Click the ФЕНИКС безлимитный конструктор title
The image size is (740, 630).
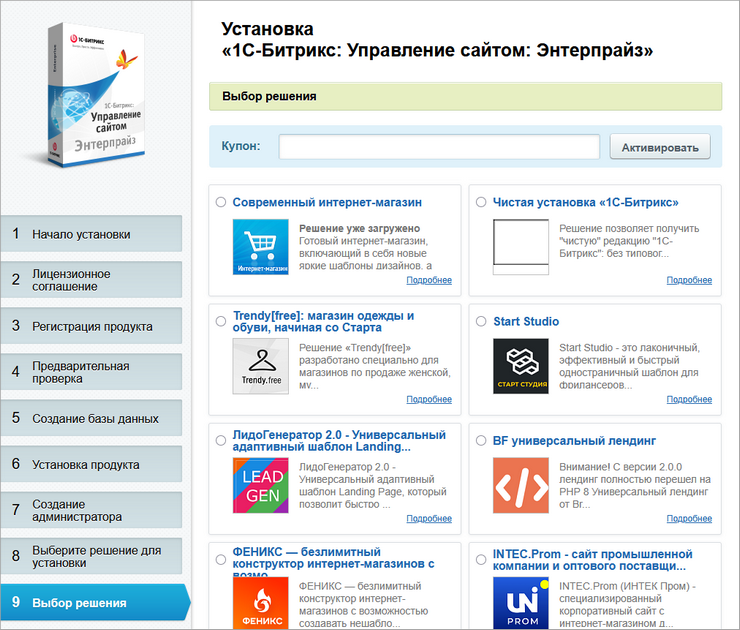click(333, 561)
